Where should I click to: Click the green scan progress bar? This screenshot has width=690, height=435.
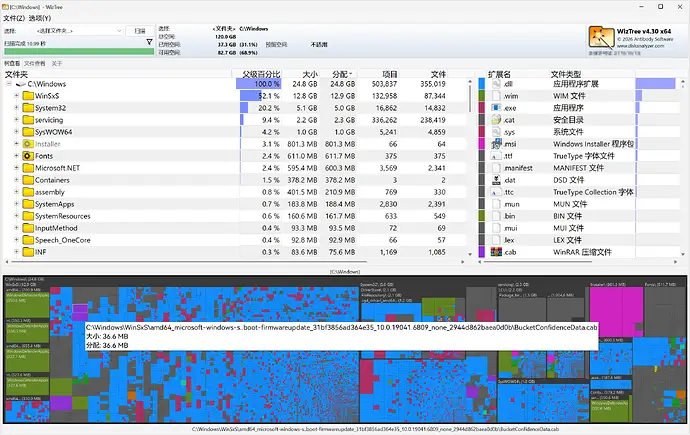pos(79,51)
